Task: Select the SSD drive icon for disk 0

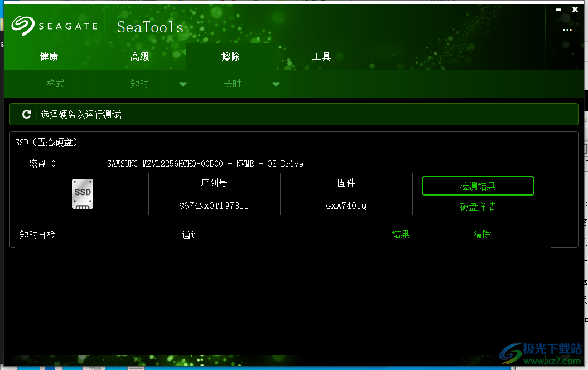Action: point(83,194)
